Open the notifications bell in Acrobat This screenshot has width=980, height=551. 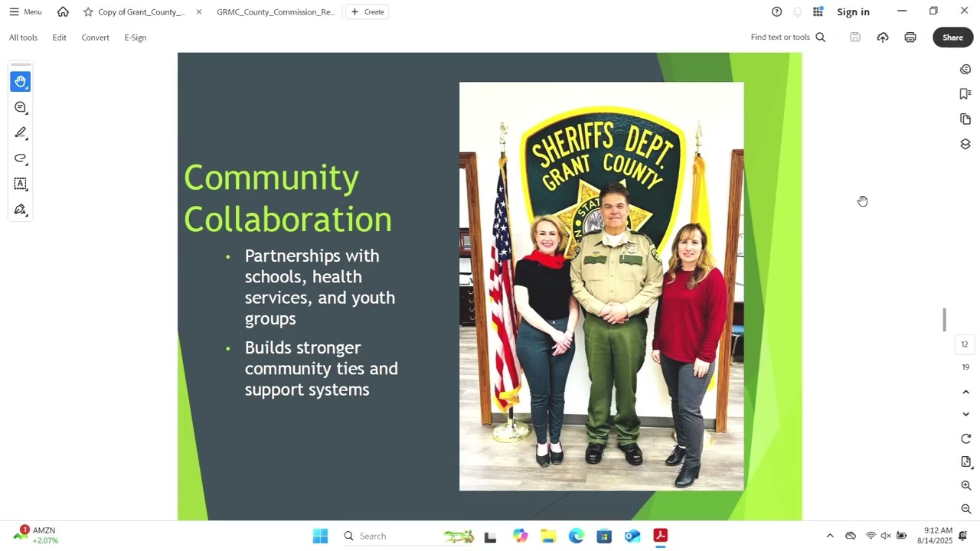798,11
